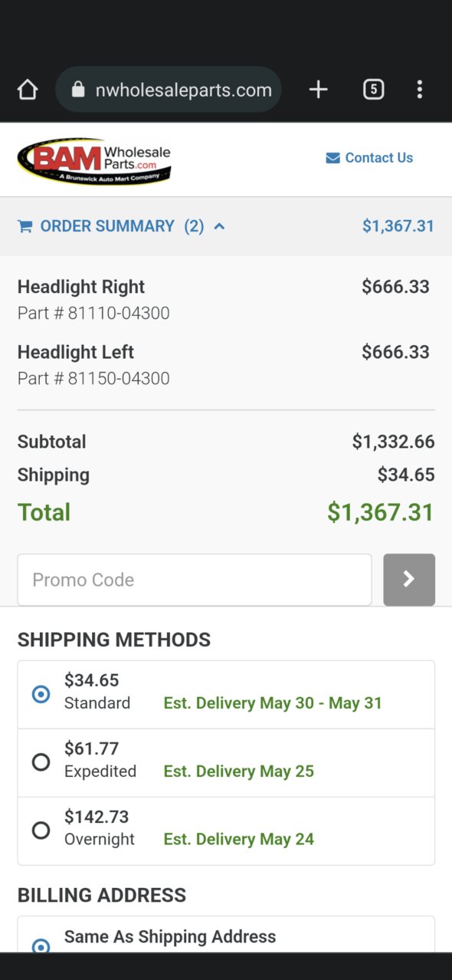Focus the Promo Code input field
Screen dimensions: 452x980
[x=195, y=580]
